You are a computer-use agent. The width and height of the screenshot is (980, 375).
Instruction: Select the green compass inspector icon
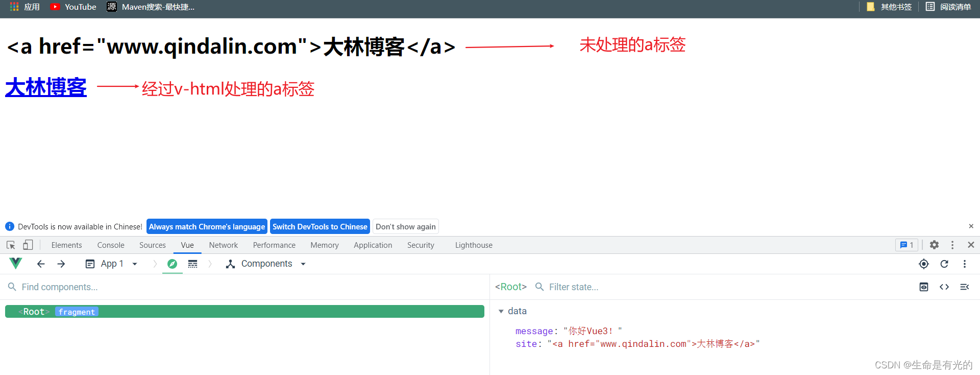[x=173, y=264]
